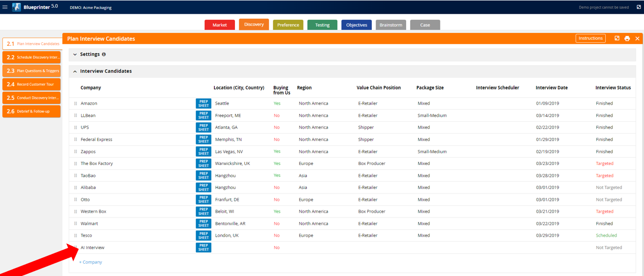Open the Prep Sheet for LLBean
Image resolution: width=644 pixels, height=276 pixels.
coord(204,115)
